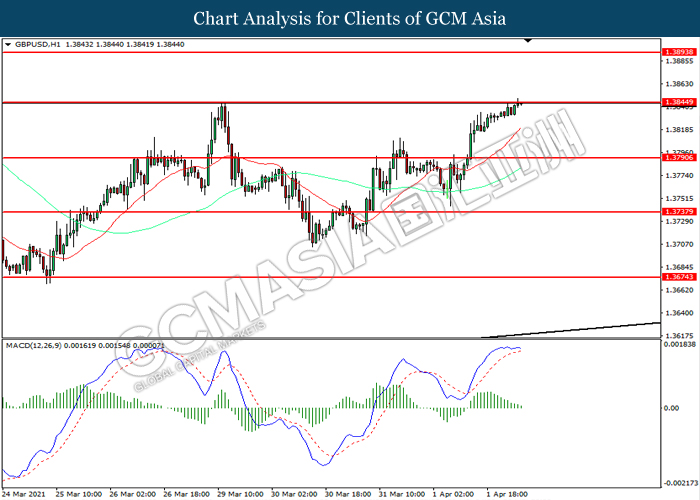Click the 1.37515 price axis label

pos(679,199)
